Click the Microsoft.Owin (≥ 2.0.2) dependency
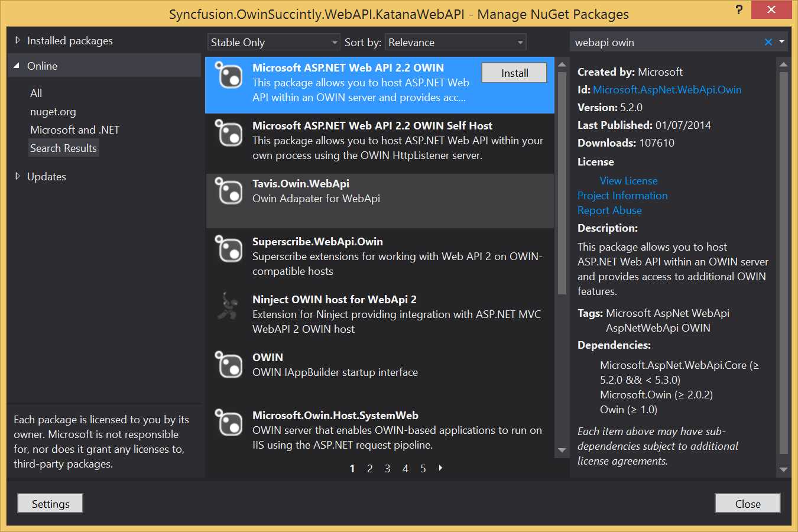 tap(656, 394)
